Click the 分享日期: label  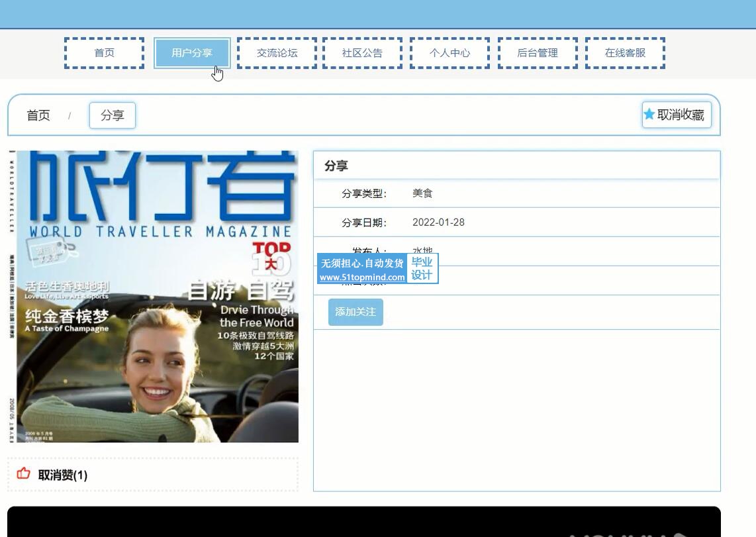point(364,222)
